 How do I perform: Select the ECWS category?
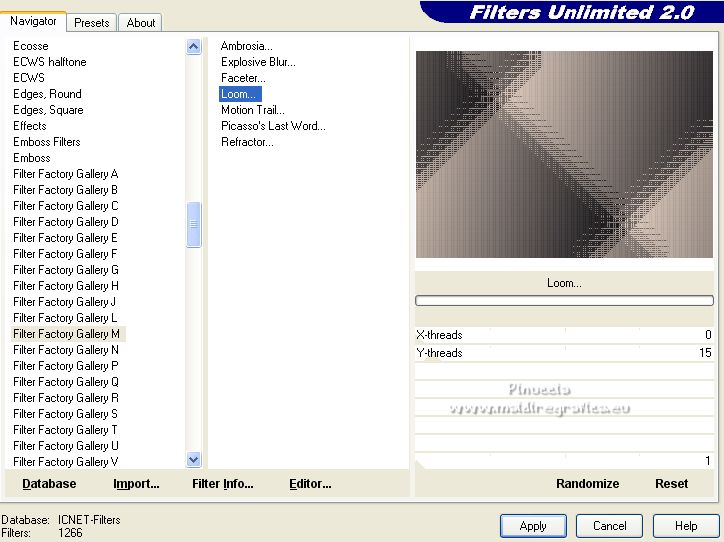pyautogui.click(x=29, y=78)
